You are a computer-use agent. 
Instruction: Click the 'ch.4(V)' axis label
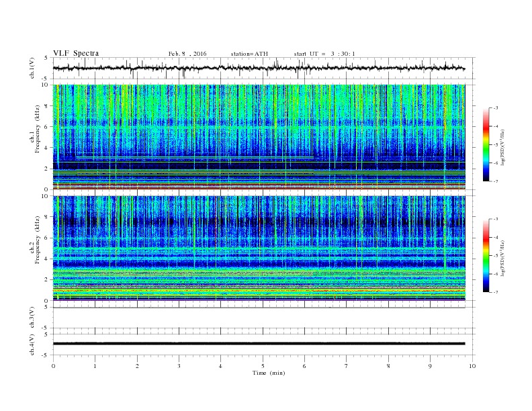pos(32,345)
